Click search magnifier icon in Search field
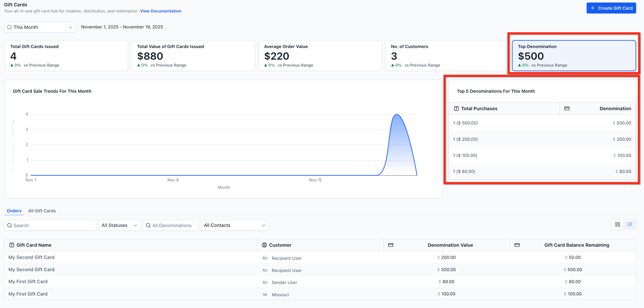The height and width of the screenshot is (308, 644). (9, 225)
